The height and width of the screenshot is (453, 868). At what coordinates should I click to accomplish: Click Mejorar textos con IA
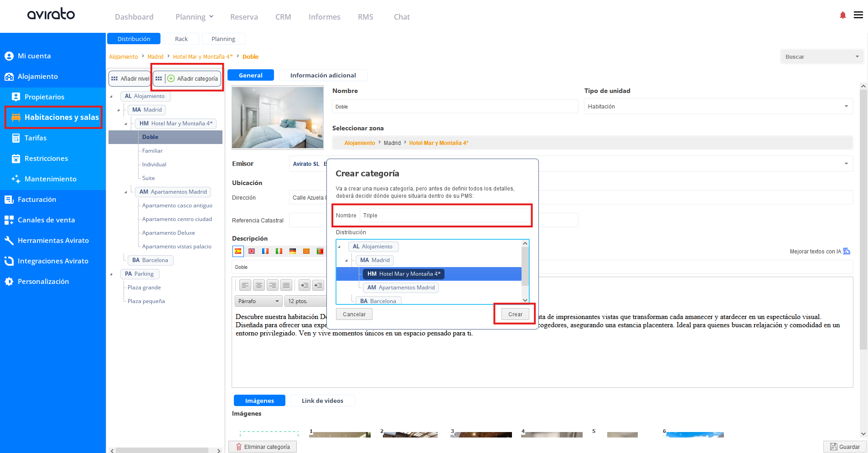click(x=820, y=251)
